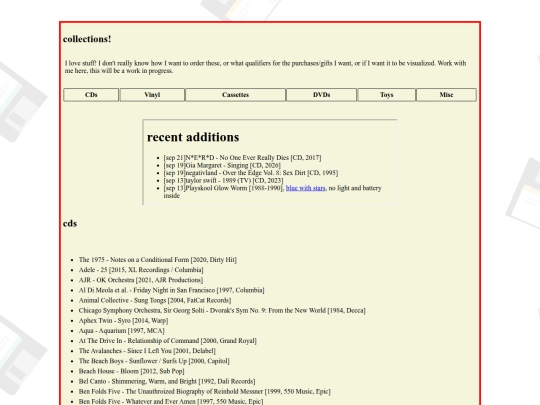Select the taylor swift - 1989 (TV) entry

[x=224, y=180]
